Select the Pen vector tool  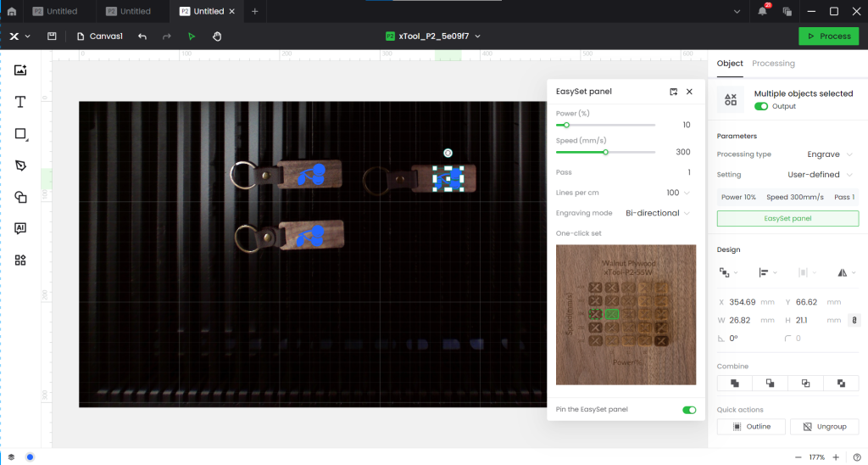20,165
